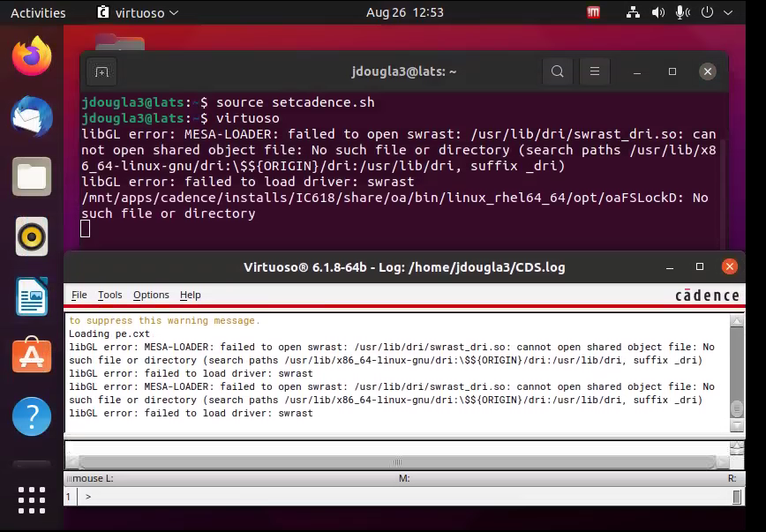Image resolution: width=766 pixels, height=532 pixels.
Task: Close the terminal window
Action: pos(708,71)
